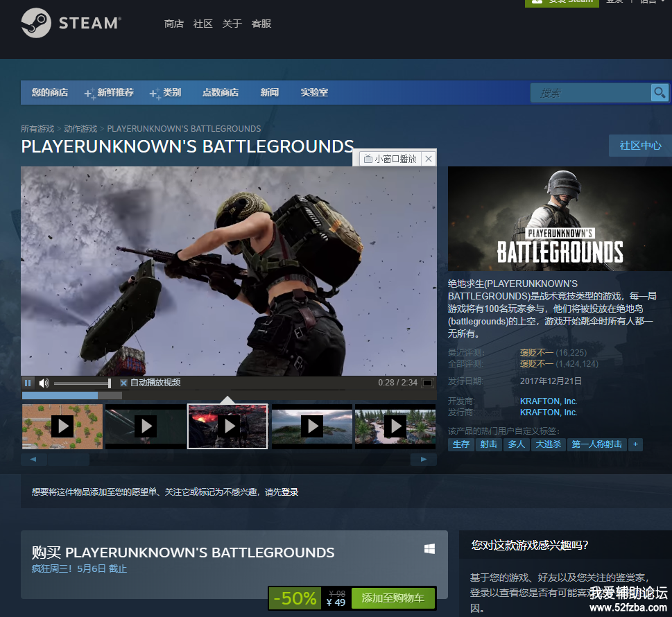Screen dimensions: 672x617
Task: Play the island landscape video thumbnail
Action: click(x=312, y=426)
